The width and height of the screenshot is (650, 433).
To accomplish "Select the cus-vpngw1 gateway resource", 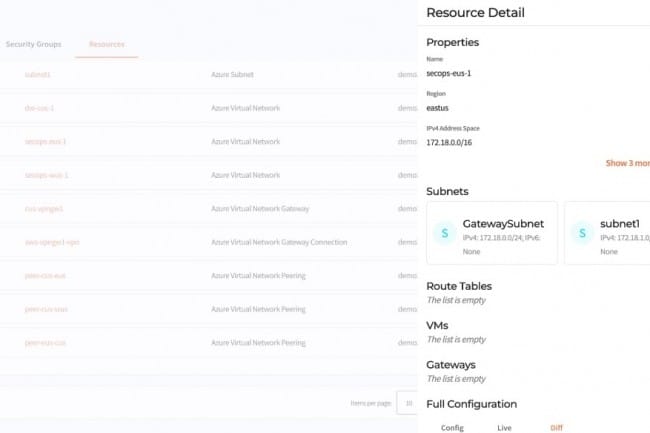I will 44,209.
